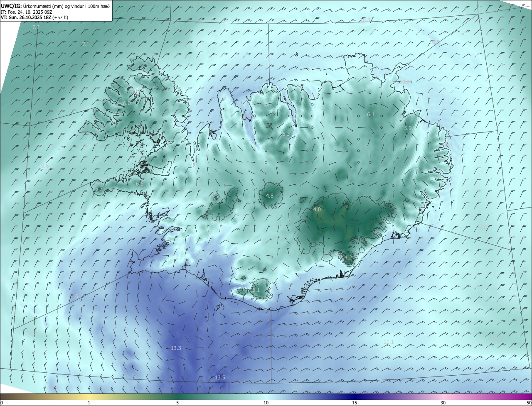Image resolution: width=532 pixels, height=406 pixels.
Task: Click the yellow section of the color scale
Action: [89, 396]
